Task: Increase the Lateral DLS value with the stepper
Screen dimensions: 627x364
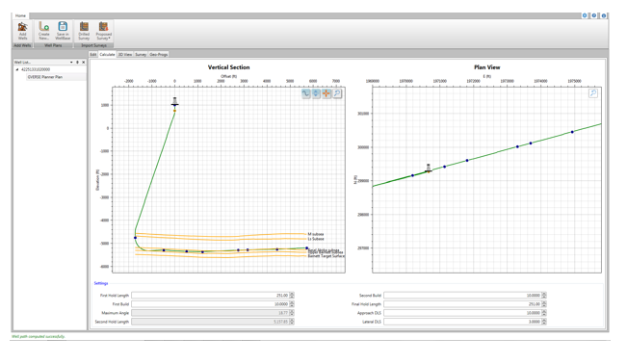Action: coord(544,320)
